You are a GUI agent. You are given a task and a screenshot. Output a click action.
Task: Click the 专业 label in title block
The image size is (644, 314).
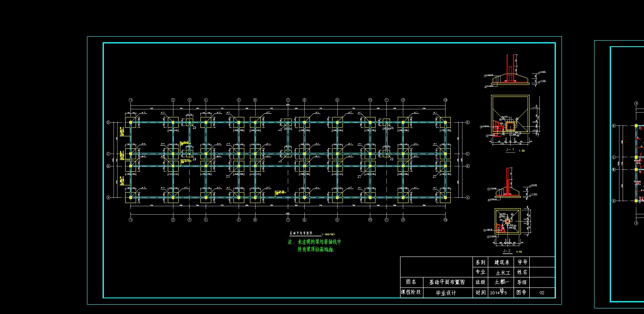[x=480, y=272]
